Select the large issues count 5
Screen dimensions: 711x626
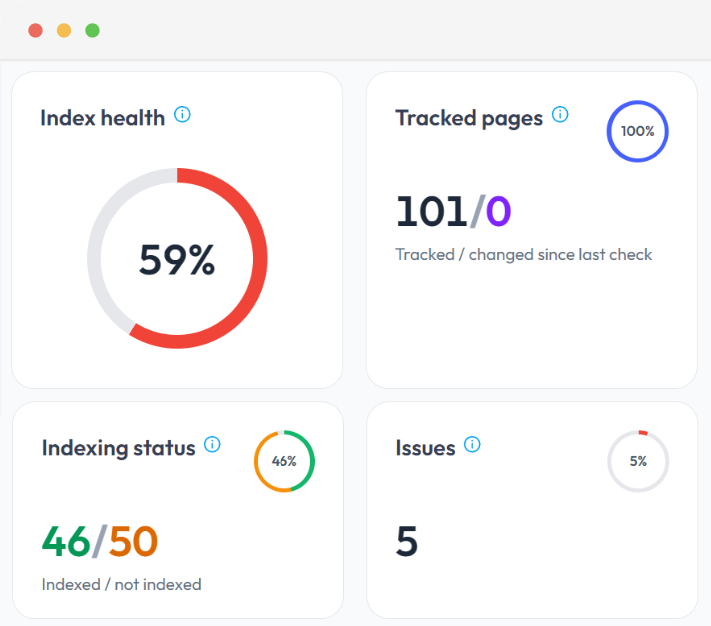pyautogui.click(x=407, y=541)
